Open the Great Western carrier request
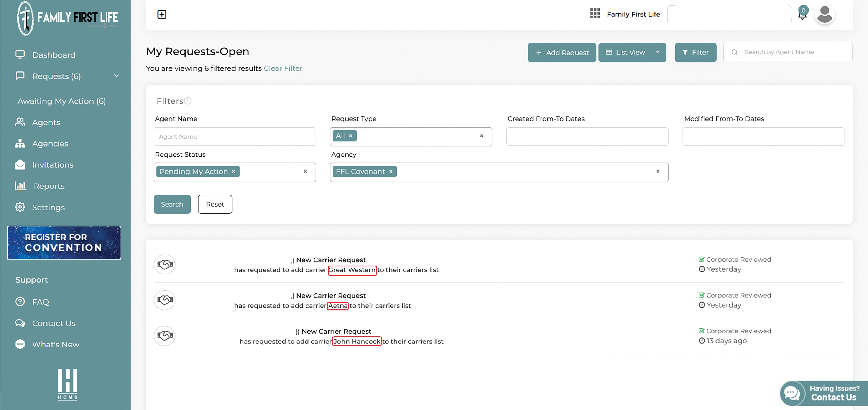The image size is (868, 410). tap(499, 264)
